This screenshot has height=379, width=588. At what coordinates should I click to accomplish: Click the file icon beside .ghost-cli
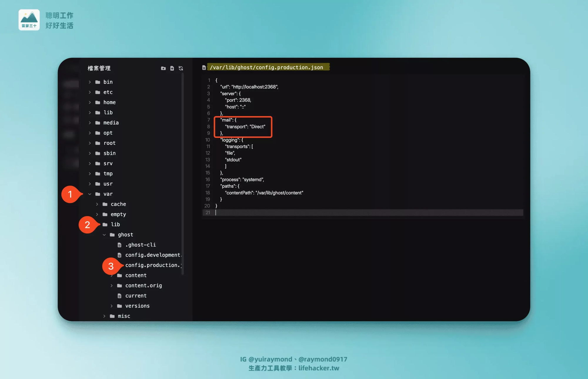(119, 245)
